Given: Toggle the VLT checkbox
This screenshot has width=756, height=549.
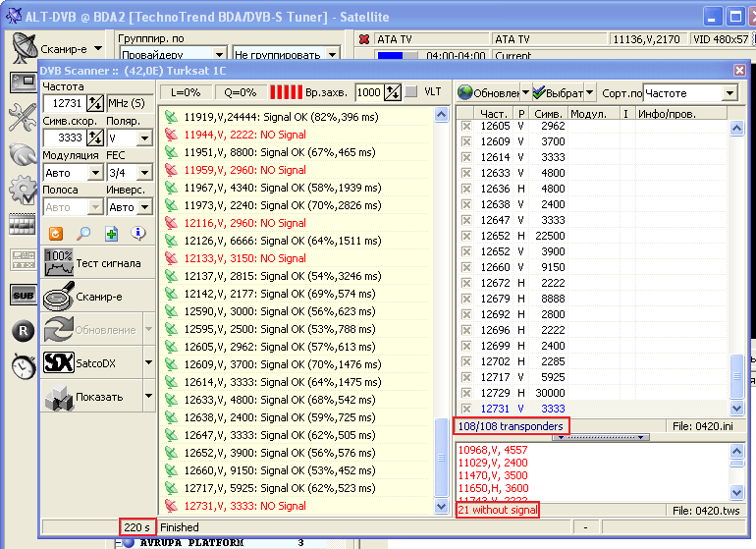Looking at the screenshot, I should point(411,91).
